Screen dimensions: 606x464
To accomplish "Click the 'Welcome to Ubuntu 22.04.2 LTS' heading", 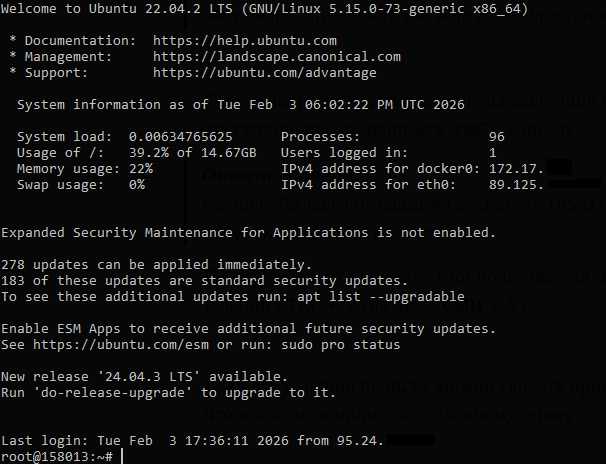I will (120, 9).
